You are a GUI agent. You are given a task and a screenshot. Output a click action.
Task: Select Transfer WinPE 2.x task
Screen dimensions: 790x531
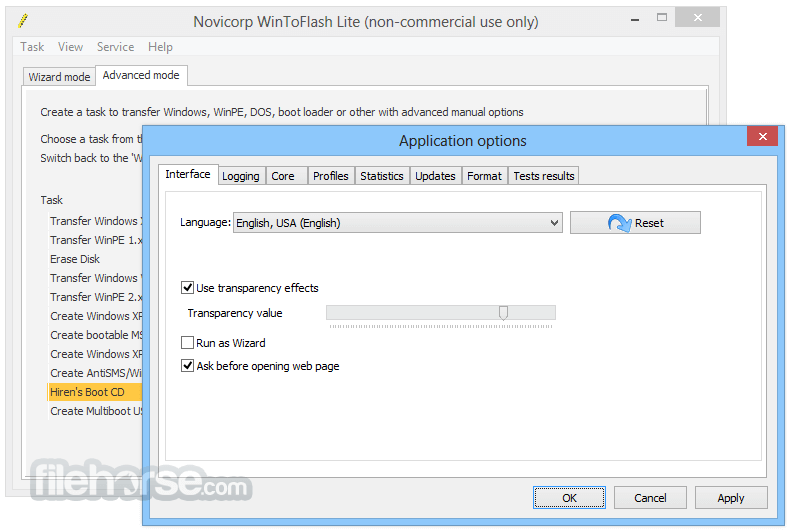(96, 297)
